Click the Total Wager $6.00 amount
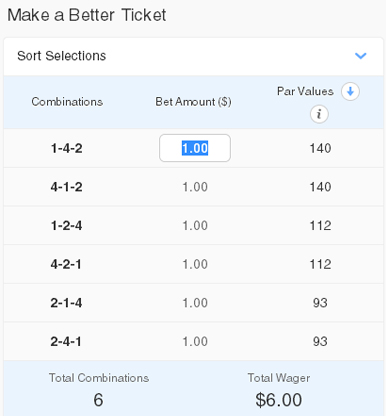Viewport: 386px width, 416px height. [x=279, y=400]
